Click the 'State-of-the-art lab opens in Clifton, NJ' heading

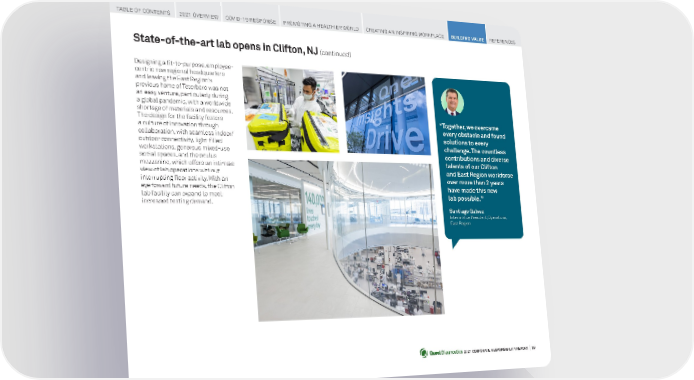pos(225,43)
